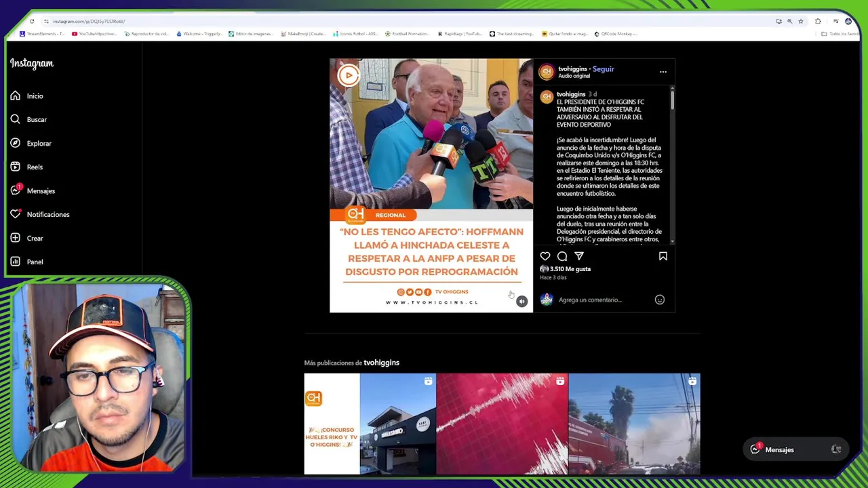Screen dimensions: 868x488
Task: Click the instagram.com address bar
Action: point(407,21)
